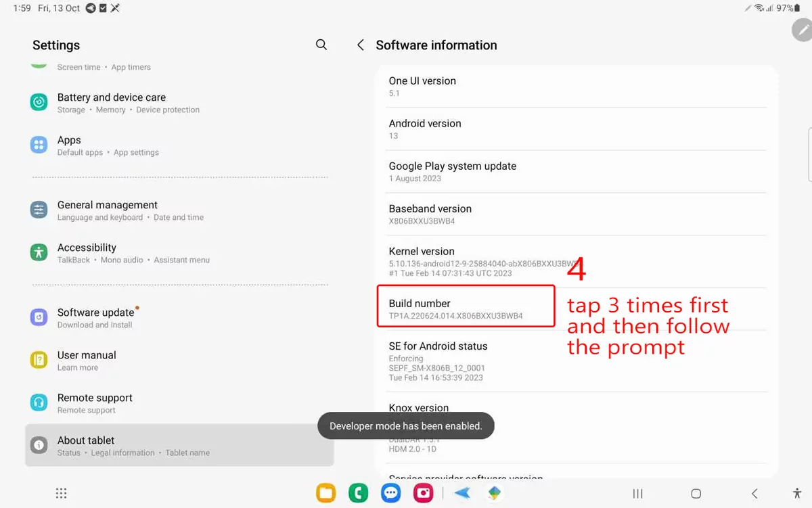
Task: Tap the search icon in Settings
Action: point(321,45)
